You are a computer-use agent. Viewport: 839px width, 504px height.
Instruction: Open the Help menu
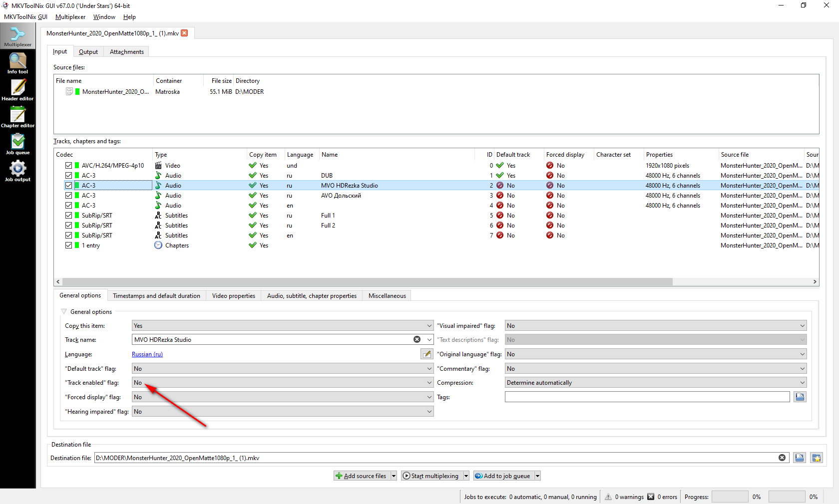pyautogui.click(x=129, y=16)
